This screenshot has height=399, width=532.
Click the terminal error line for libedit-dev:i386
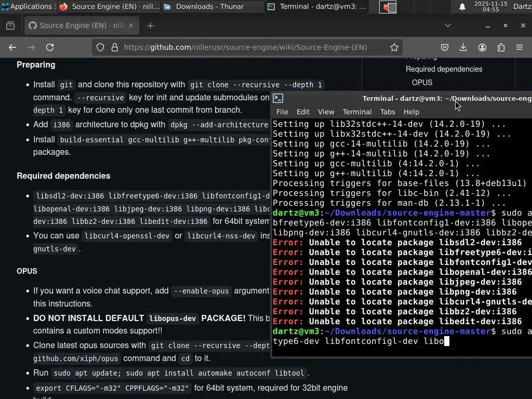point(397,321)
